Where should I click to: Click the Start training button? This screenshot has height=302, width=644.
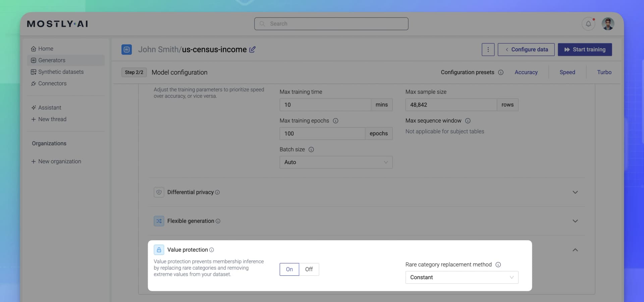(585, 49)
